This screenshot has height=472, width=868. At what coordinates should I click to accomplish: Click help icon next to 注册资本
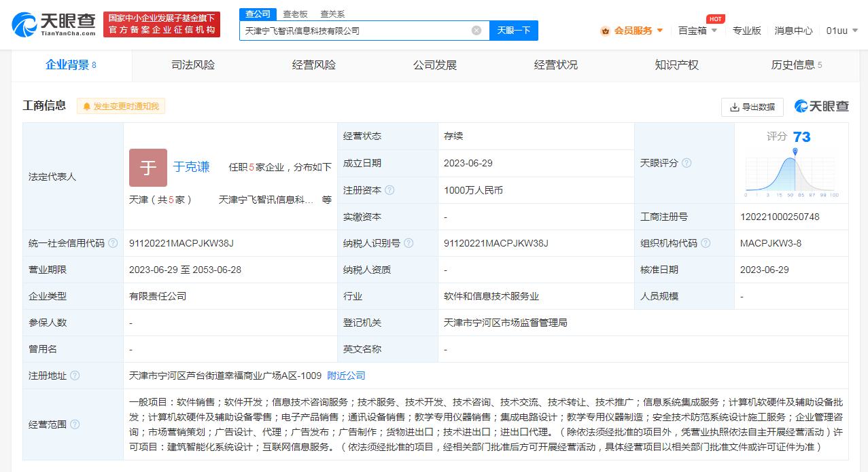[x=389, y=190]
